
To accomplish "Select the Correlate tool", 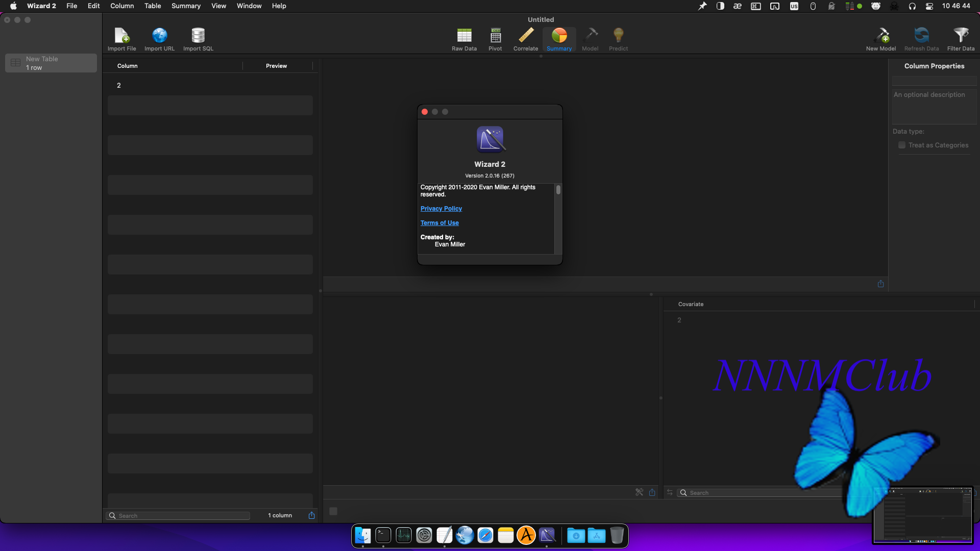I will pyautogui.click(x=526, y=39).
